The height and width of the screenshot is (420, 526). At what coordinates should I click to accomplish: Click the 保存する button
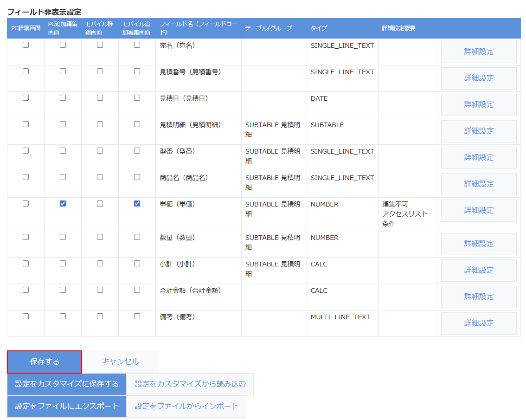[45, 362]
